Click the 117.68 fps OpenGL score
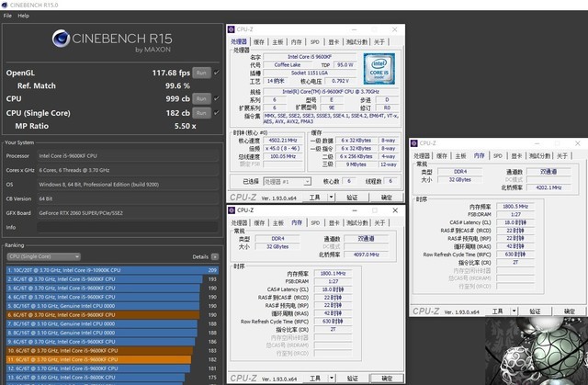Screen dimensions: 588x385 [x=171, y=73]
